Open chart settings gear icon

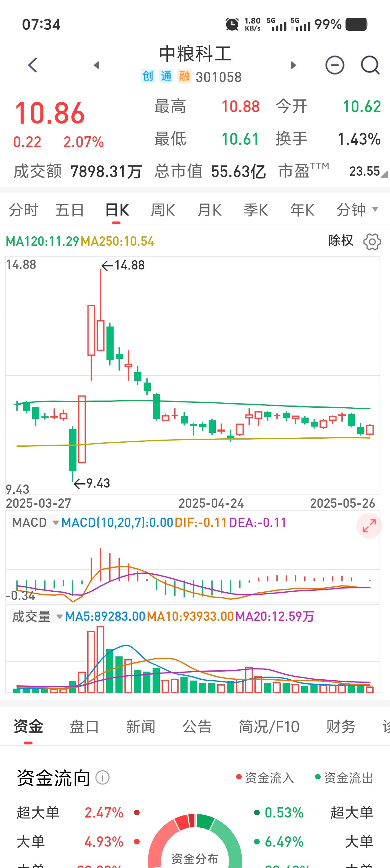pos(372,242)
